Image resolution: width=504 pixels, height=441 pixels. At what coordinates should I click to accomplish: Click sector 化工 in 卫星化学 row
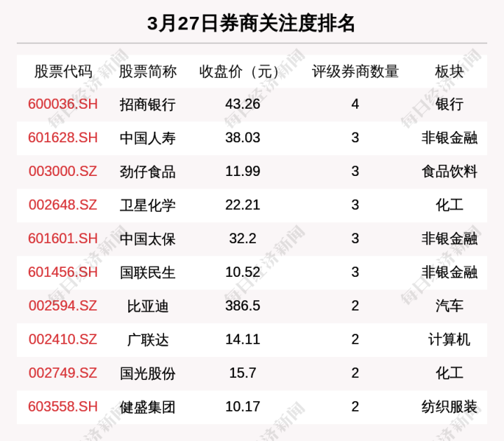pos(449,205)
